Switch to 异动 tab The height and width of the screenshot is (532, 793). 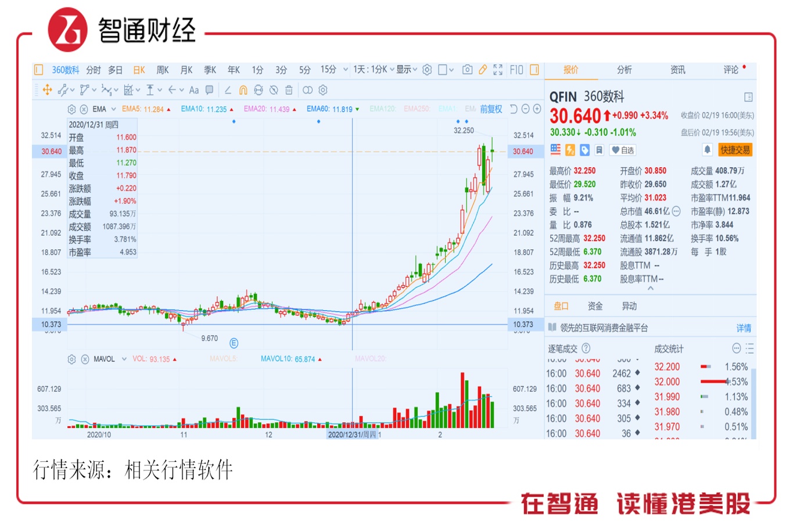[x=629, y=306]
